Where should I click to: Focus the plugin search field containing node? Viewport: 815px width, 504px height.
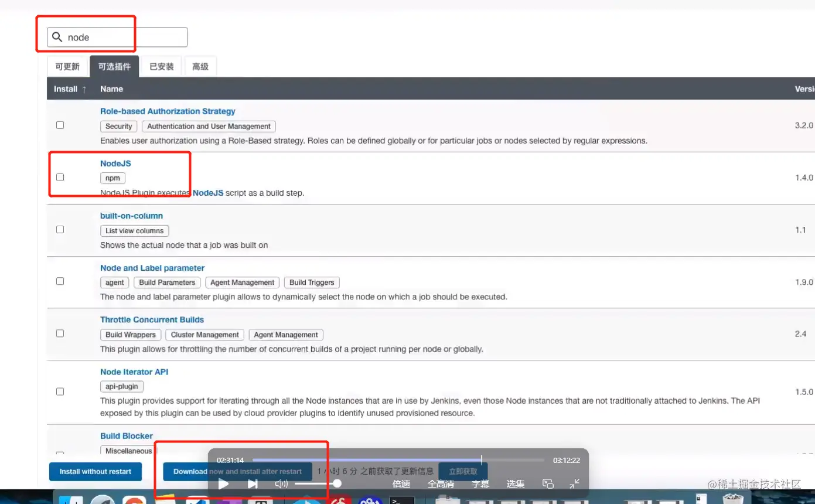(117, 37)
